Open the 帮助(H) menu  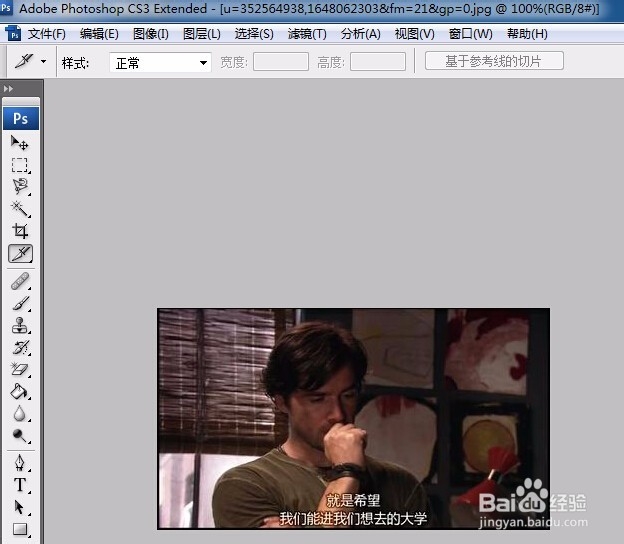[527, 34]
